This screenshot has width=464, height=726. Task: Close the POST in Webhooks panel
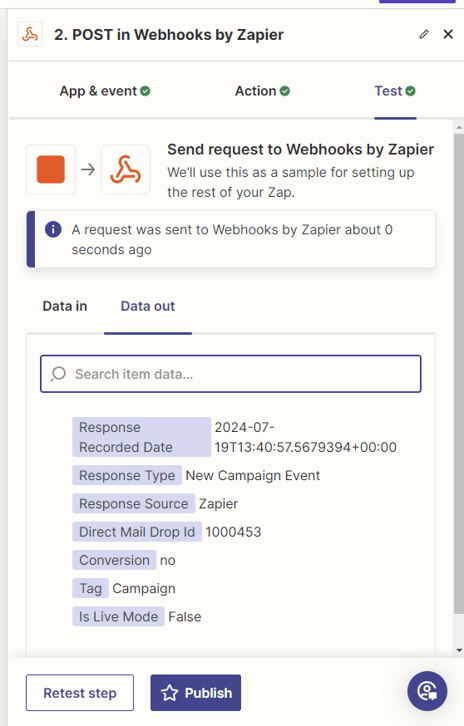tap(448, 34)
